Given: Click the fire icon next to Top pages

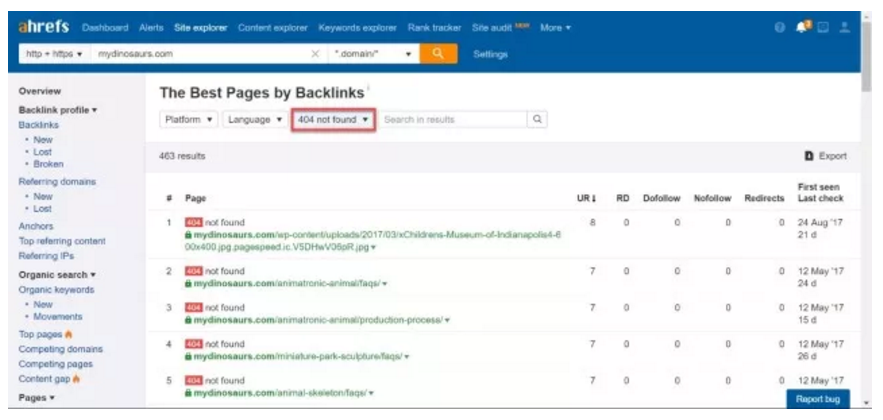Looking at the screenshot, I should click(69, 334).
